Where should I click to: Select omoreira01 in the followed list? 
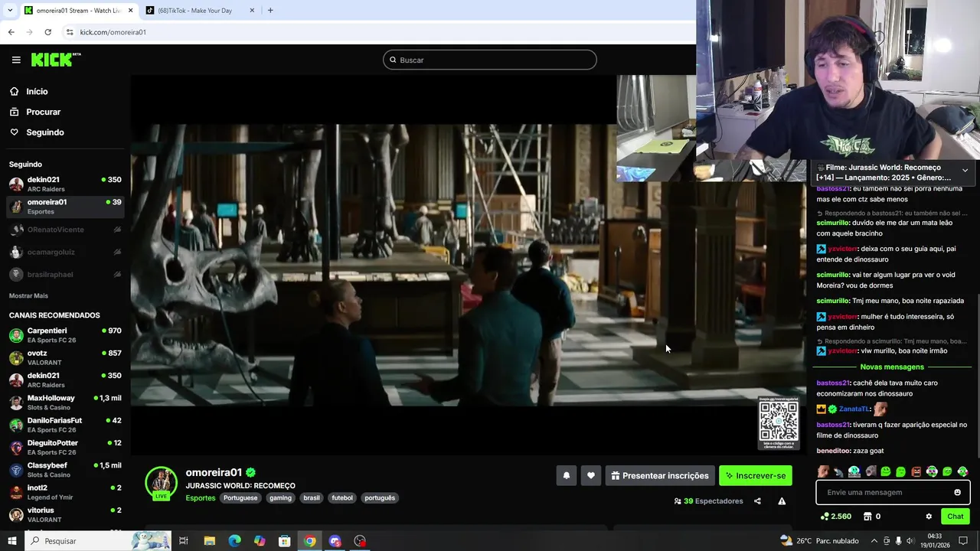point(65,207)
